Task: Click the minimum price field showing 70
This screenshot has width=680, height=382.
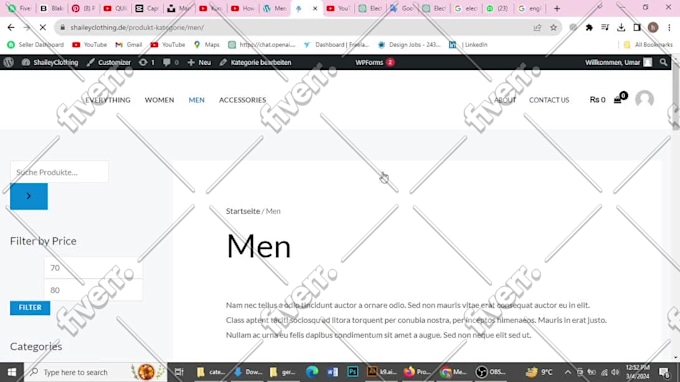Action: click(x=93, y=268)
